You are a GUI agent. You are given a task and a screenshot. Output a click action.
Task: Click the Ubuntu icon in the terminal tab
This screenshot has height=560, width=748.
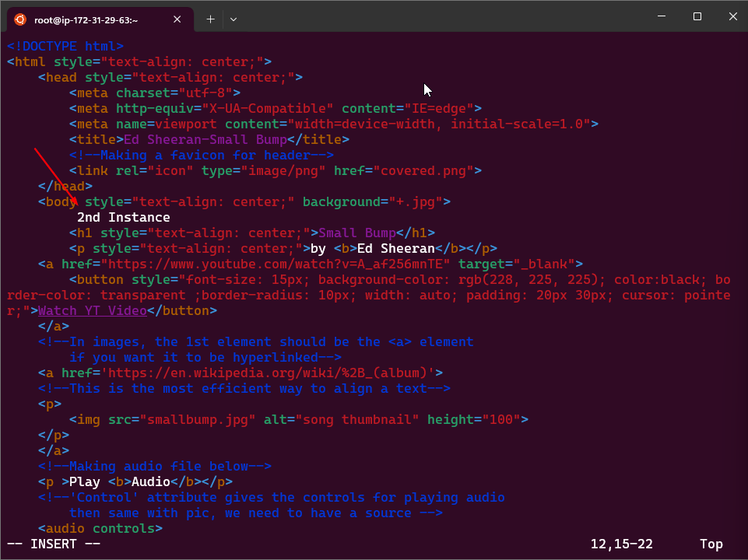click(19, 19)
